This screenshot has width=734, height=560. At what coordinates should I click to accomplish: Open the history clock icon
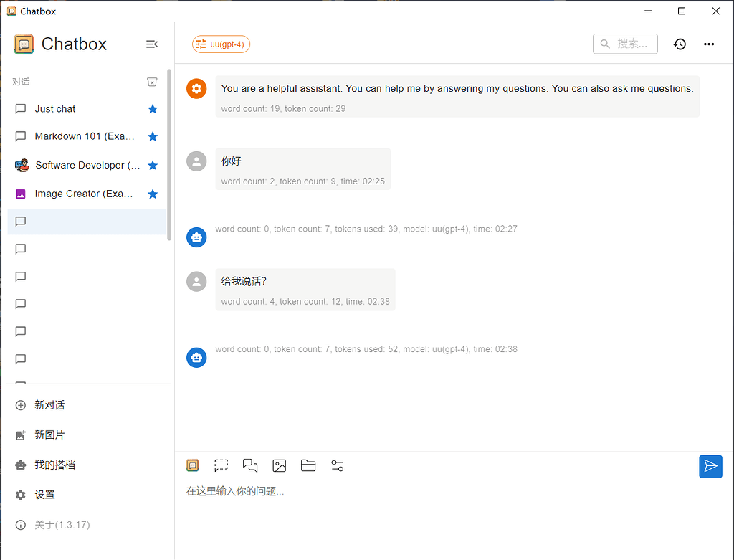coord(680,44)
